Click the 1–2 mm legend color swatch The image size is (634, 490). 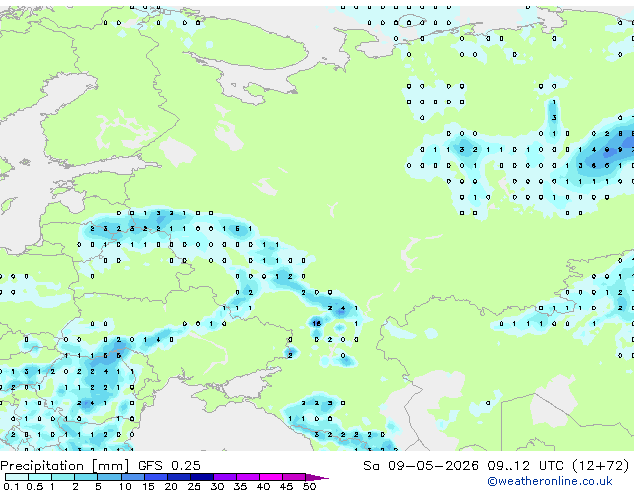(x=63, y=477)
